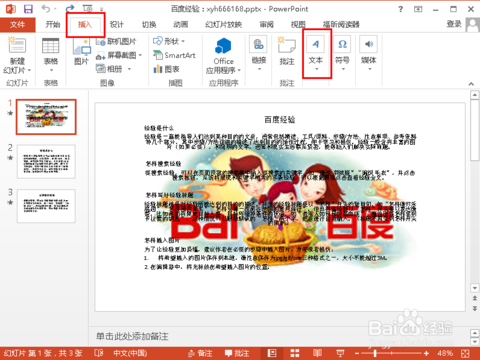Expand the table (表格) dropdown arrow
480x360 pixels.
pos(51,70)
